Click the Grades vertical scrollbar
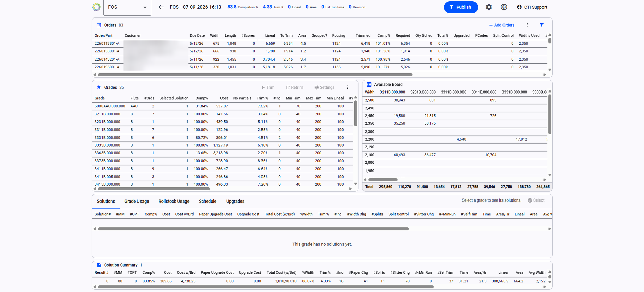 (356, 113)
